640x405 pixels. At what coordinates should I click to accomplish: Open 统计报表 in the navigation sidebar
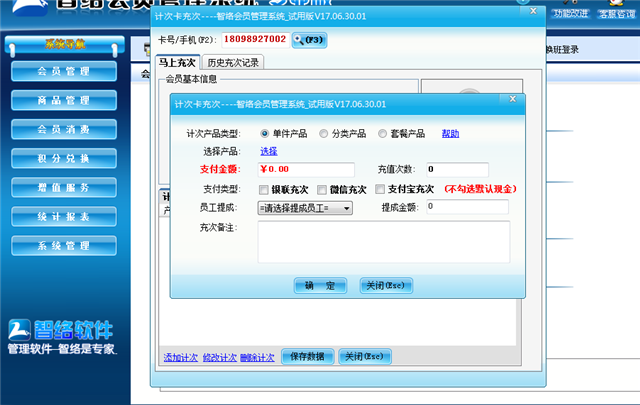64,217
